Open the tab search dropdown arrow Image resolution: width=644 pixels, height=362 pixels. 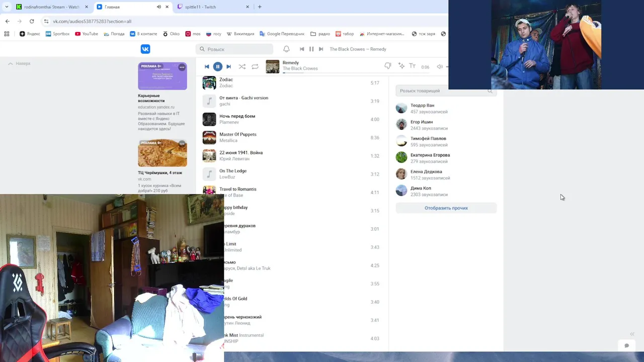pos(6,7)
